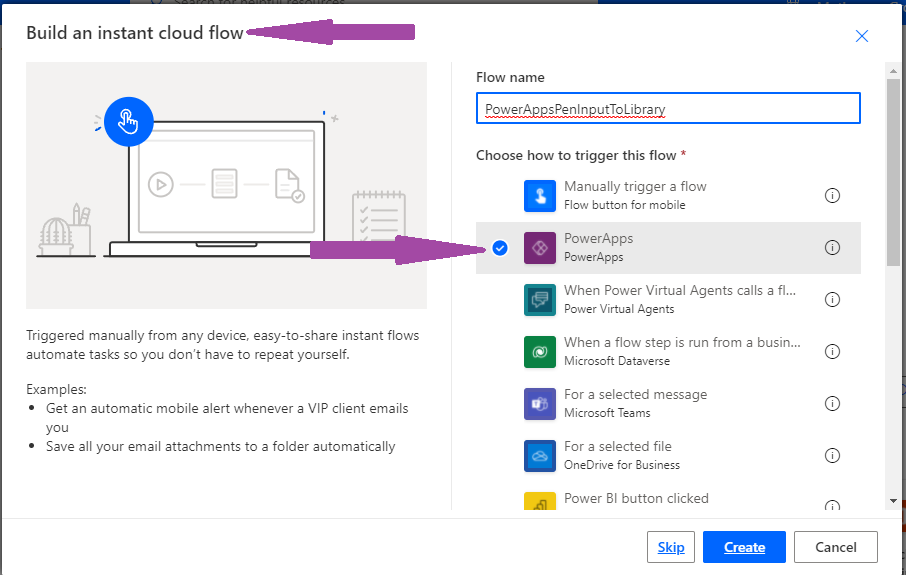Screen dimensions: 906x575
Task: Click the Flow button for mobile subtitle
Action: coord(625,205)
